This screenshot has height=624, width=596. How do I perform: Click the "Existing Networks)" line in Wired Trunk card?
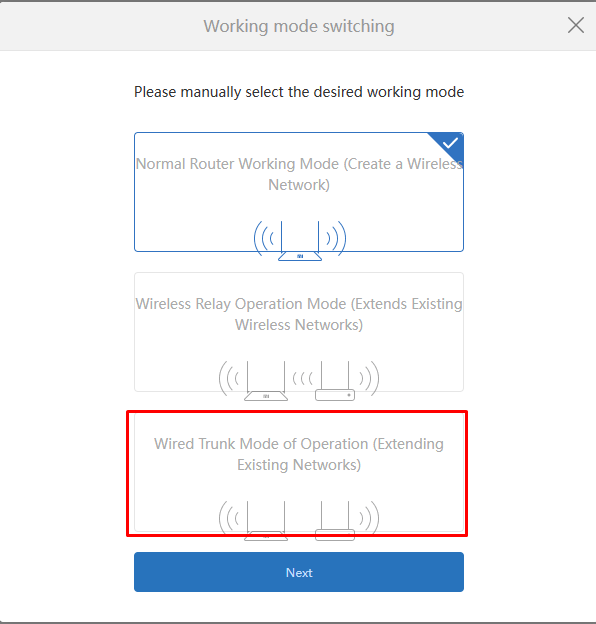[x=299, y=465]
